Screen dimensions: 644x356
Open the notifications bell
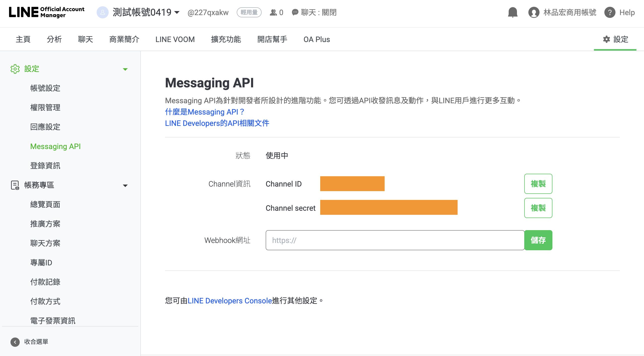point(513,12)
